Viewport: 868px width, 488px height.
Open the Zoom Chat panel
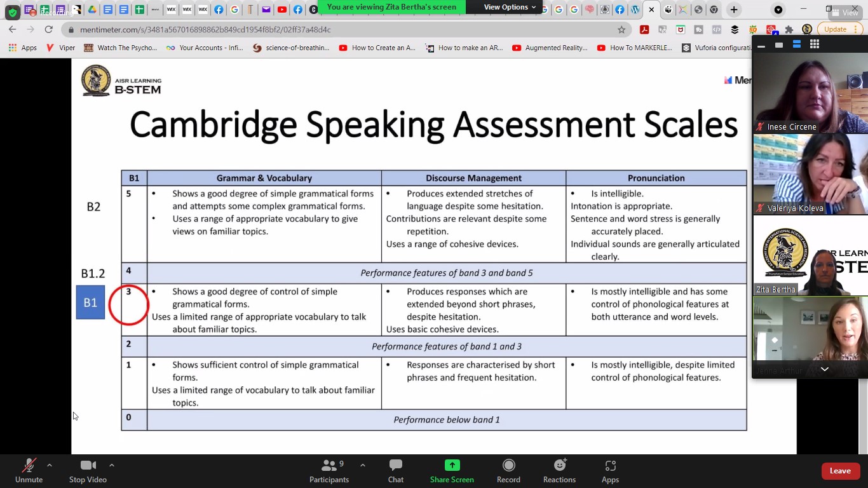point(395,471)
